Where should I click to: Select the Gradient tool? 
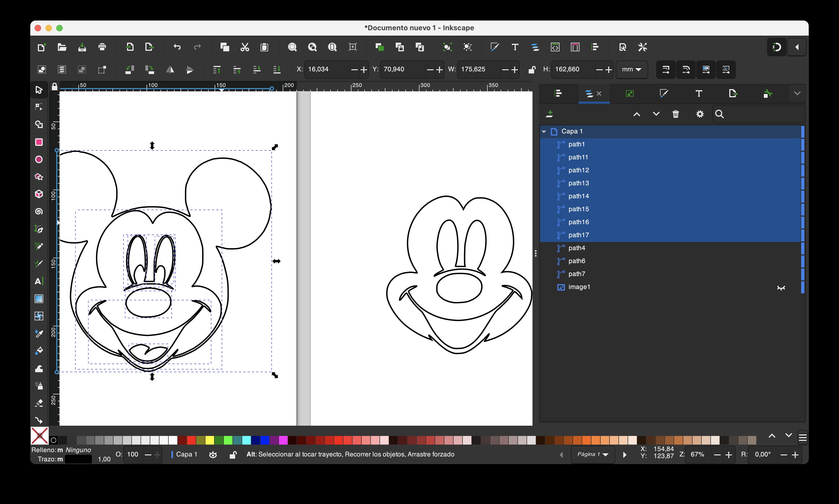[x=39, y=298]
